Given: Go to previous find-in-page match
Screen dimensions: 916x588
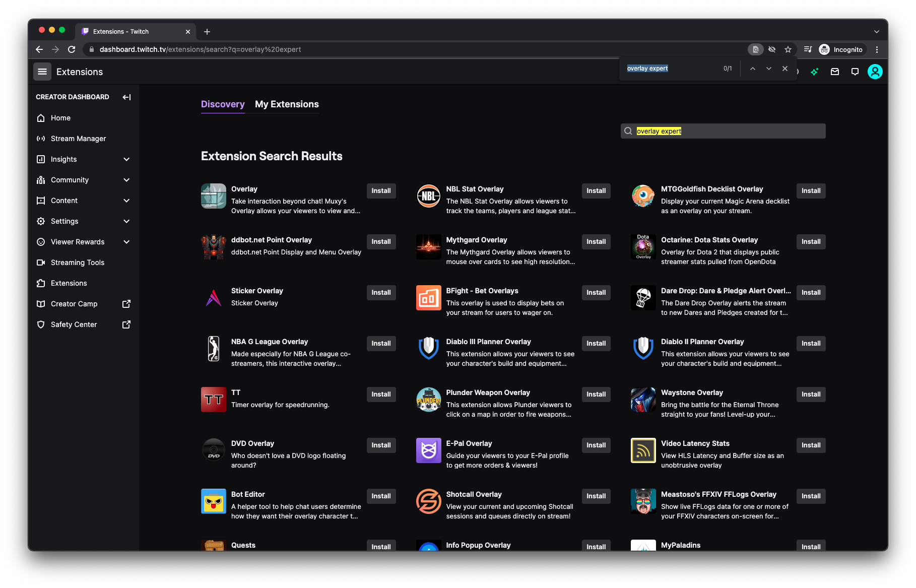Looking at the screenshot, I should point(752,69).
